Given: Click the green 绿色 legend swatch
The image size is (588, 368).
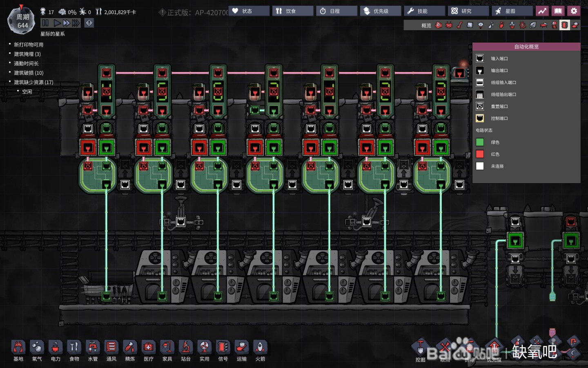Looking at the screenshot, I should [x=480, y=142].
